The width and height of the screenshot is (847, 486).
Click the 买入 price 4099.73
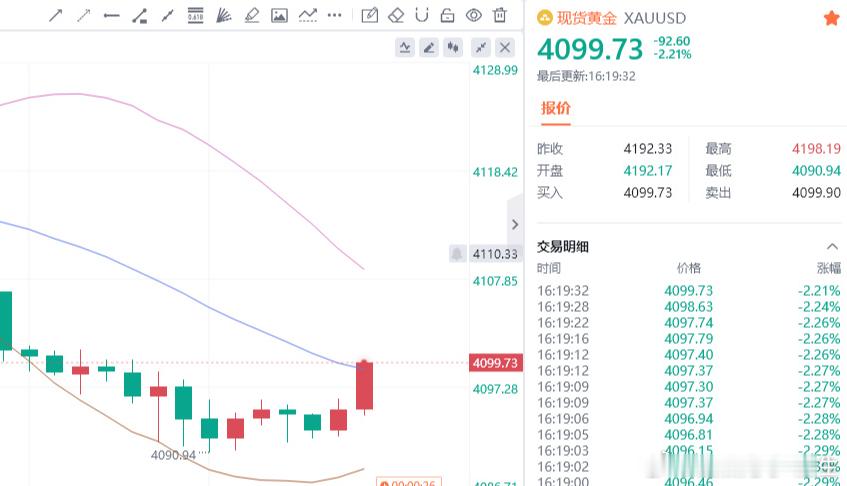[x=648, y=193]
